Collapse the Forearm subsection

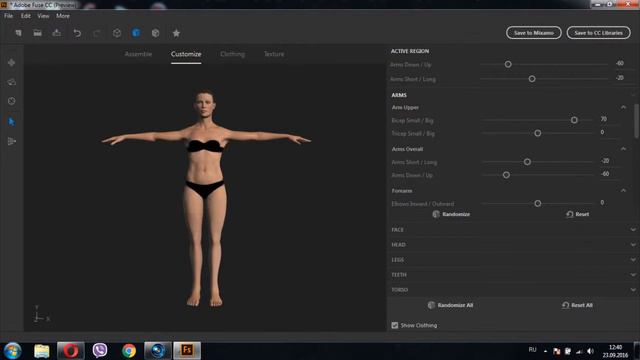623,191
